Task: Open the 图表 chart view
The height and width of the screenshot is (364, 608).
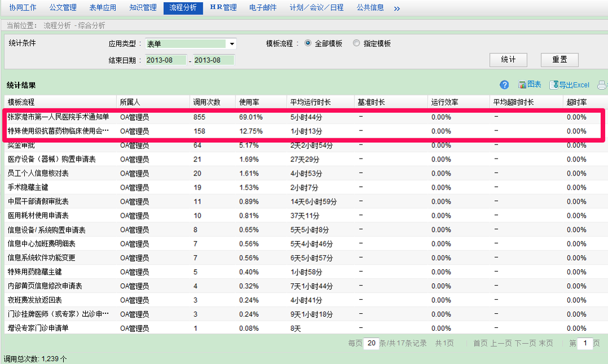Action: [x=530, y=85]
